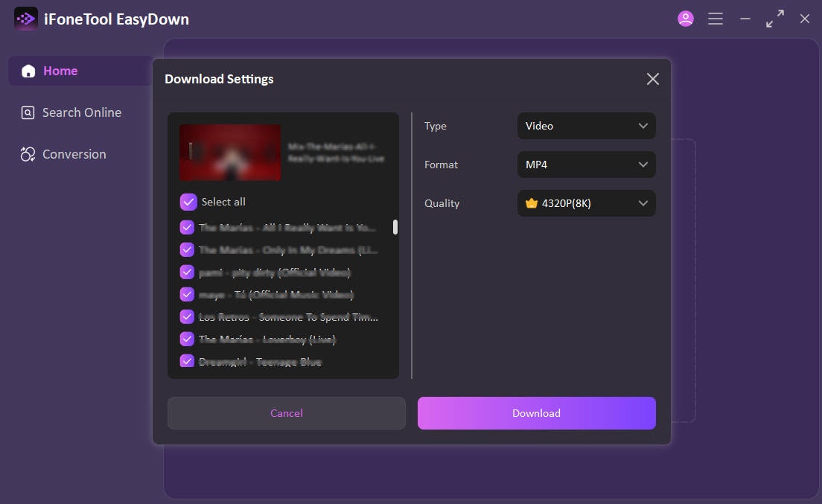This screenshot has width=822, height=504.
Task: Click the Quality label
Action: (442, 203)
